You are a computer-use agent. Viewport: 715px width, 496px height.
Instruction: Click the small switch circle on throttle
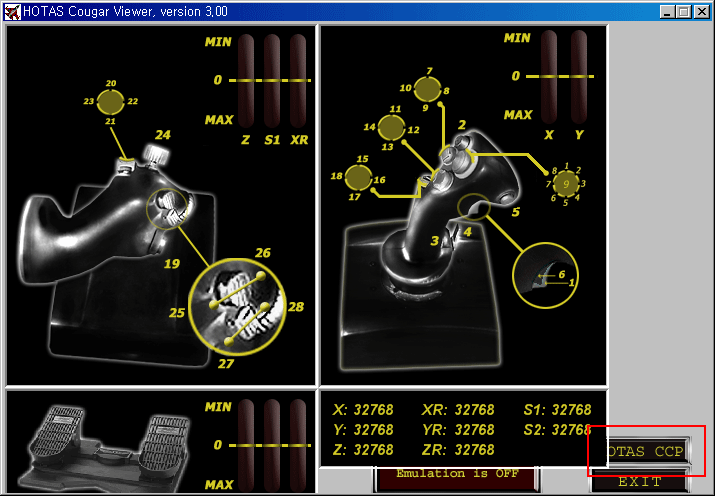click(167, 209)
